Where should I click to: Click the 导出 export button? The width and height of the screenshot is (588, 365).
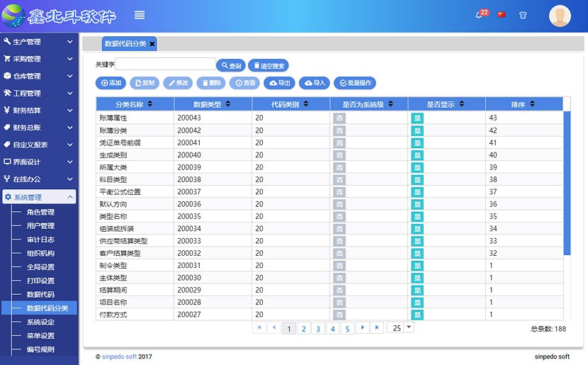click(x=280, y=83)
